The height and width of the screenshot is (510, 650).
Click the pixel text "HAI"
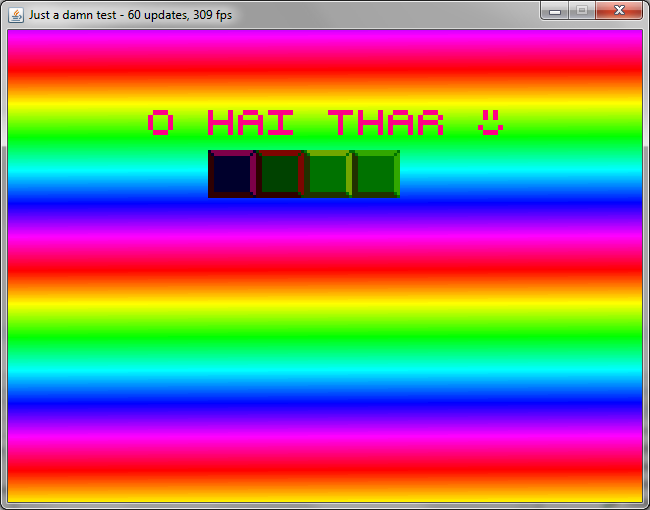pos(251,123)
